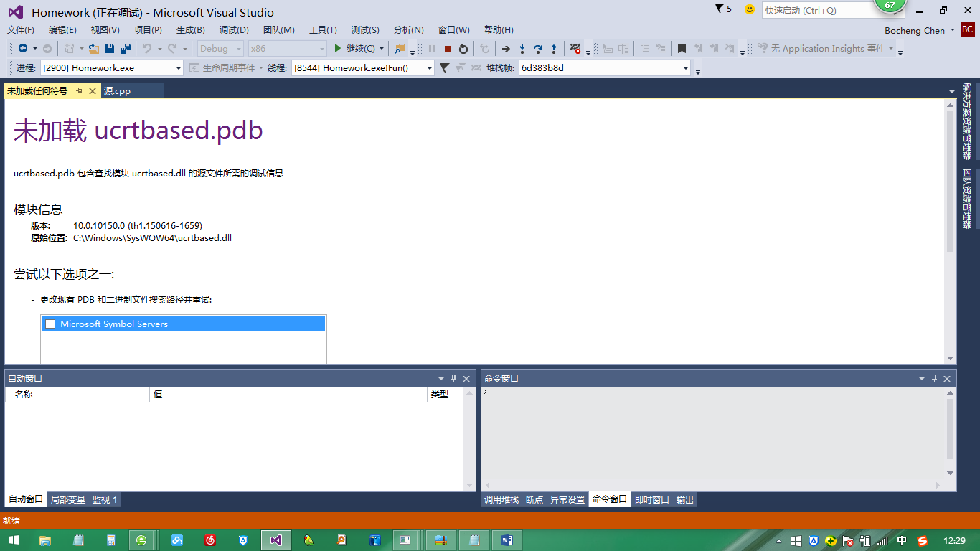Click the Step Over icon

(x=538, y=49)
